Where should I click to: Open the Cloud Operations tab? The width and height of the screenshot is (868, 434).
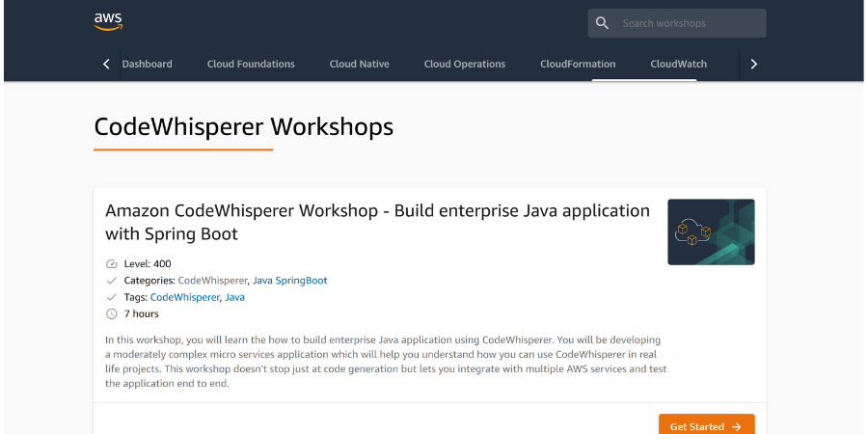point(464,65)
